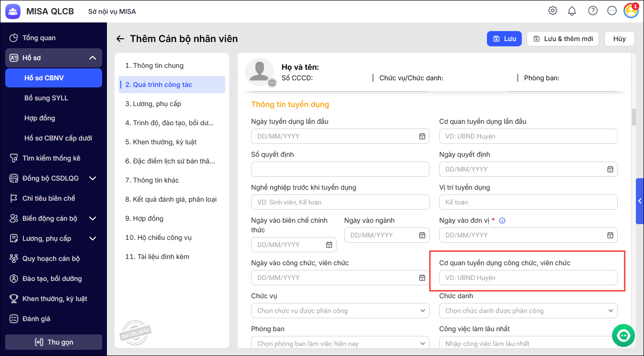Click the back arrow beside Thêm Cán bộ nhân viên
This screenshot has height=356, width=644.
(120, 39)
